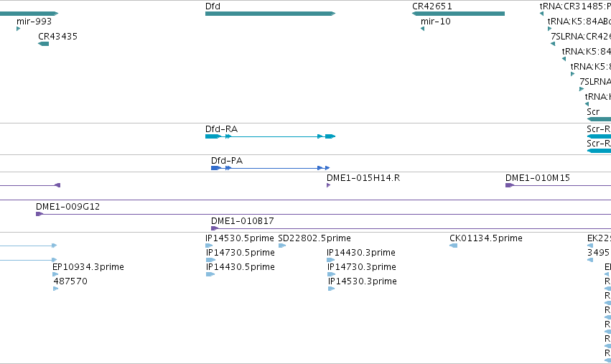Click the 7SLRNA:CR426 gene label
Screen dimensions: 611x364
[581, 36]
